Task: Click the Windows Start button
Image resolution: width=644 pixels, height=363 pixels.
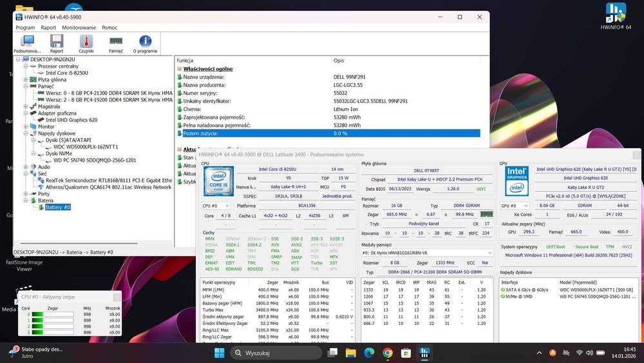Action: pyautogui.click(x=220, y=353)
